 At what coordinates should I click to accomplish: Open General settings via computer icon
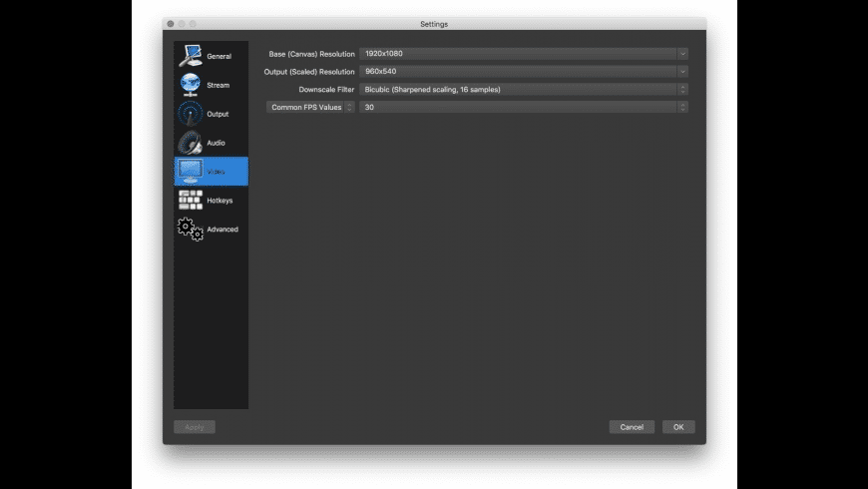(x=191, y=56)
